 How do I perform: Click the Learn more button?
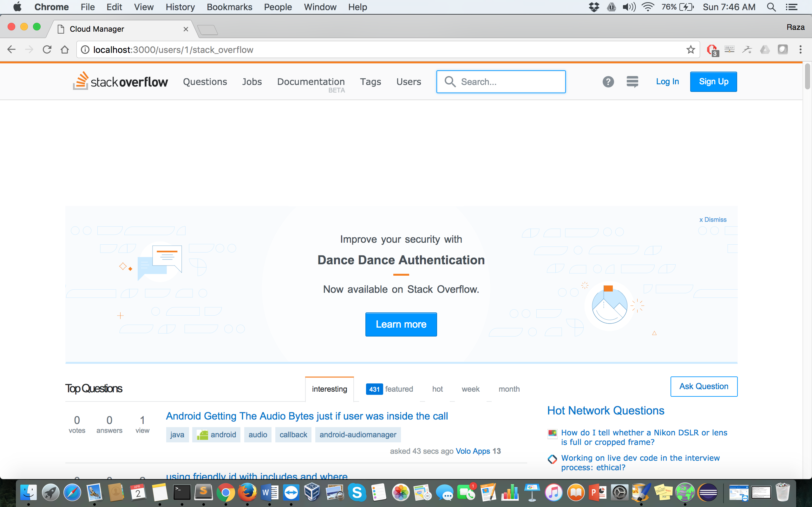[x=401, y=324]
